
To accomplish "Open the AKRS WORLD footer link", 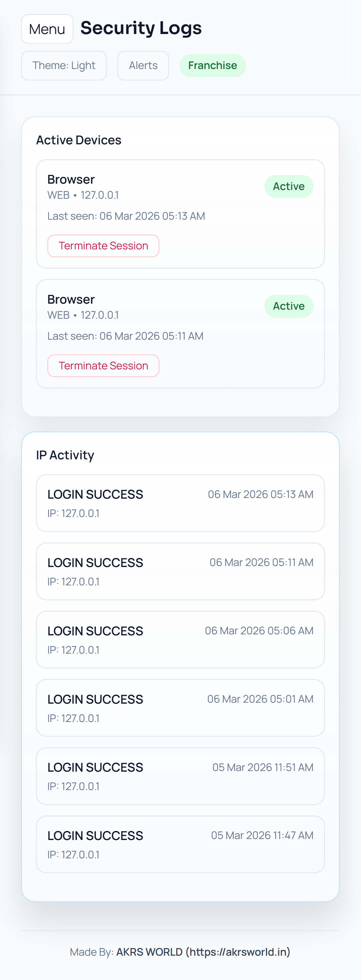I will click(203, 951).
